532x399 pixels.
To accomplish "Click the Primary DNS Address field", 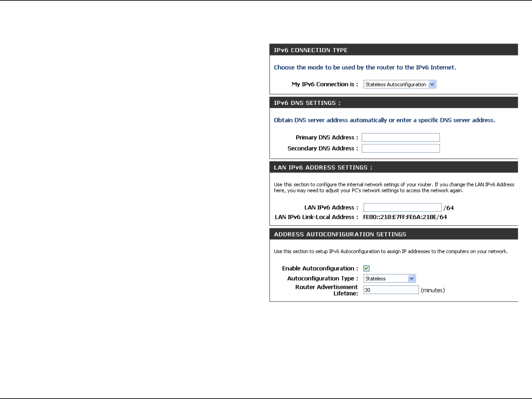I will pyautogui.click(x=401, y=137).
